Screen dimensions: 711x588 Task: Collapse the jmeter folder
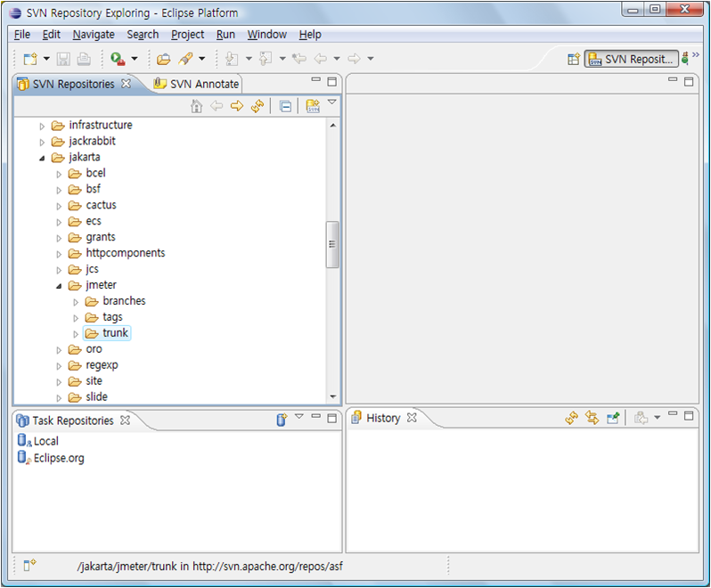pyautogui.click(x=59, y=286)
